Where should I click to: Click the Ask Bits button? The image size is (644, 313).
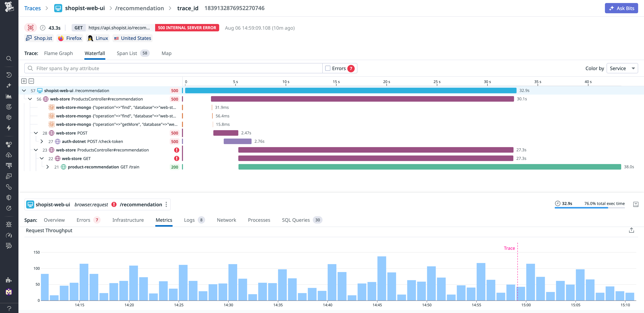621,8
